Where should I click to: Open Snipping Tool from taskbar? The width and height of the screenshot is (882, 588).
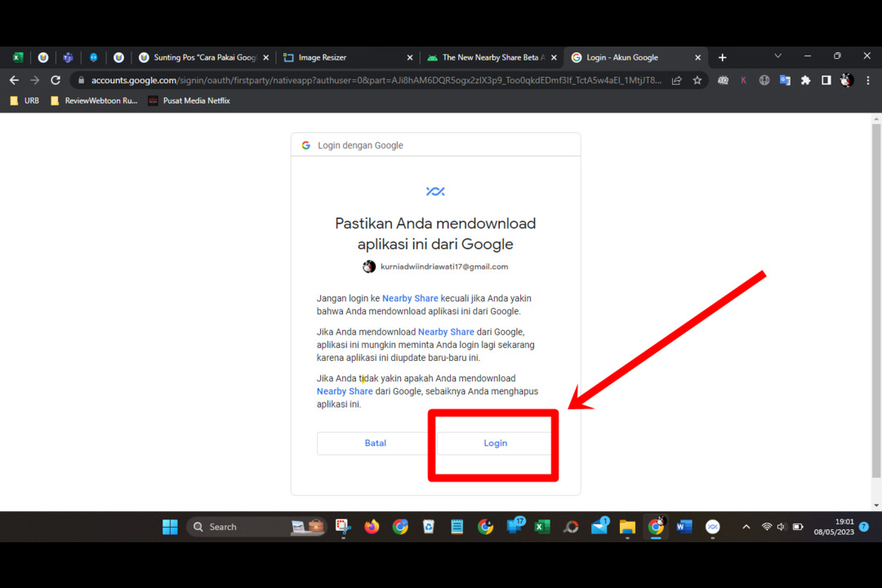[343, 527]
